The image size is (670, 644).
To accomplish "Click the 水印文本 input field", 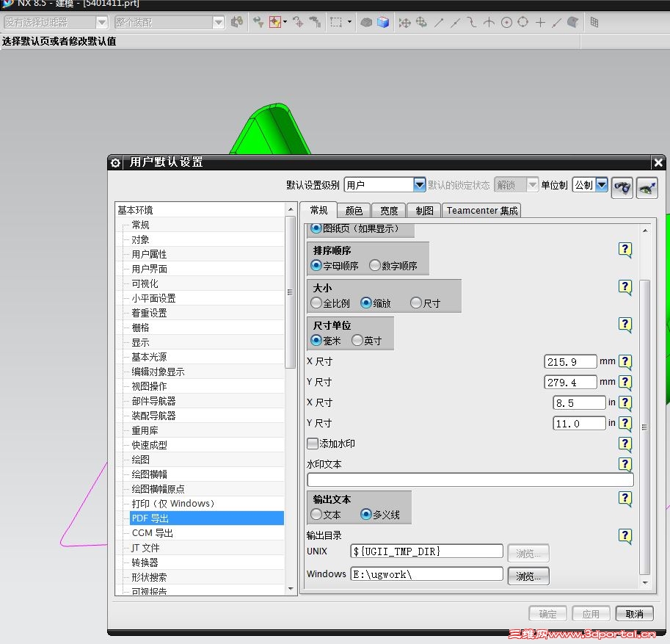I will (470, 480).
